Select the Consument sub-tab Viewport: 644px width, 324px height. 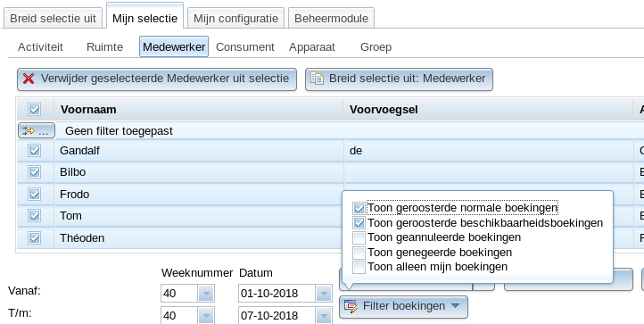245,47
